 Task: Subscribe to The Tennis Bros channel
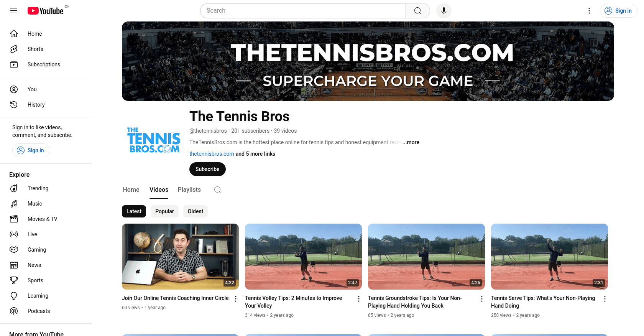207,169
